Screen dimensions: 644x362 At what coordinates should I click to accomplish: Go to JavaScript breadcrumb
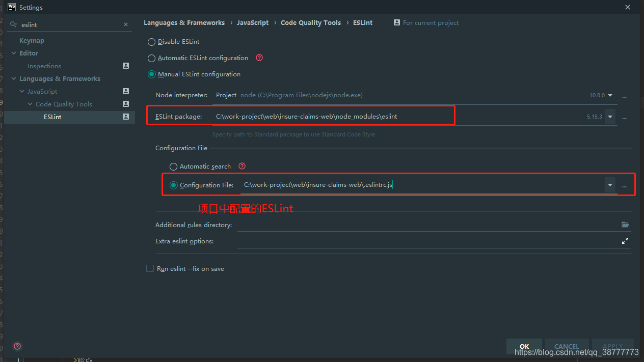tap(253, 22)
